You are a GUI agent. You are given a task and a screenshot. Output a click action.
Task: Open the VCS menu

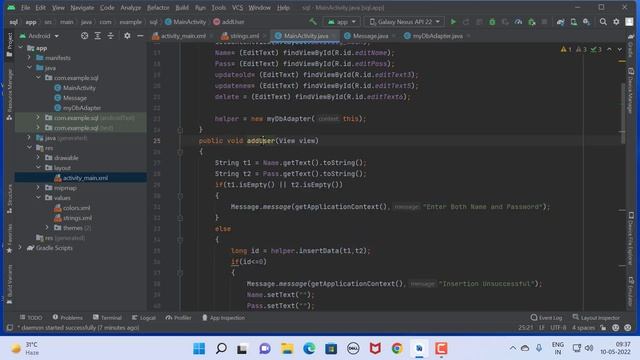click(x=237, y=7)
